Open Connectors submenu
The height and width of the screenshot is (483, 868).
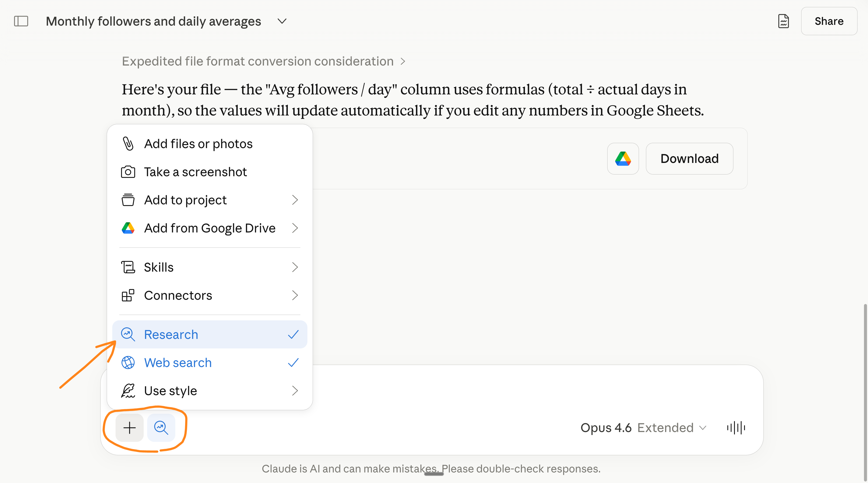209,295
